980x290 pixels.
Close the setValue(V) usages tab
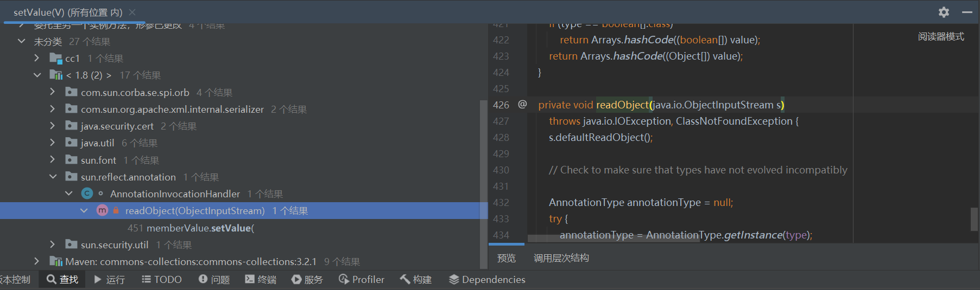[x=132, y=12]
